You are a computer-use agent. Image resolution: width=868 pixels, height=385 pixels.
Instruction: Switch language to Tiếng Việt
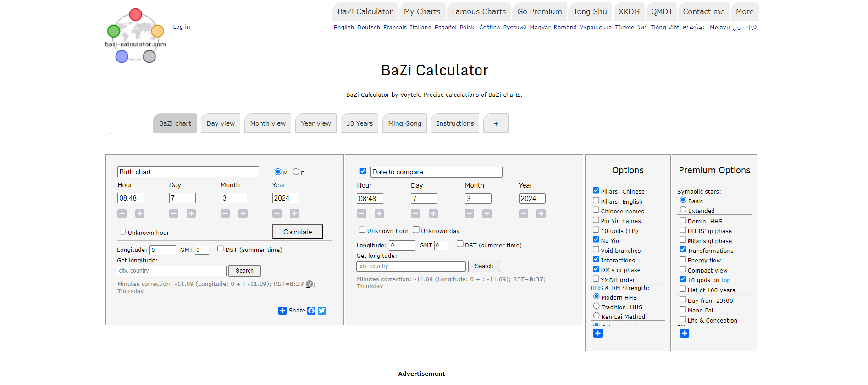[665, 28]
